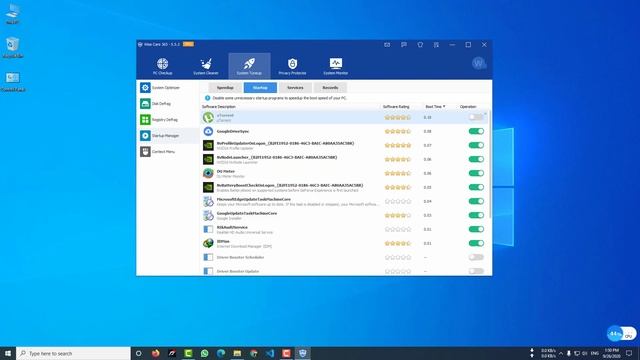Viewport: 640px width, 360px height.
Task: Click Software Description column header
Action: point(219,107)
